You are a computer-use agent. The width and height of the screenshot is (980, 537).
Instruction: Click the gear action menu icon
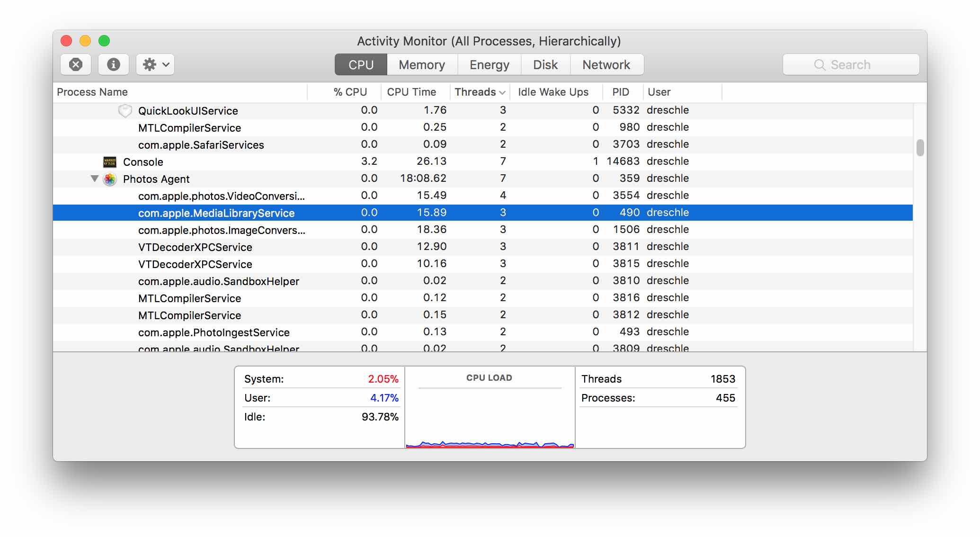click(x=149, y=64)
